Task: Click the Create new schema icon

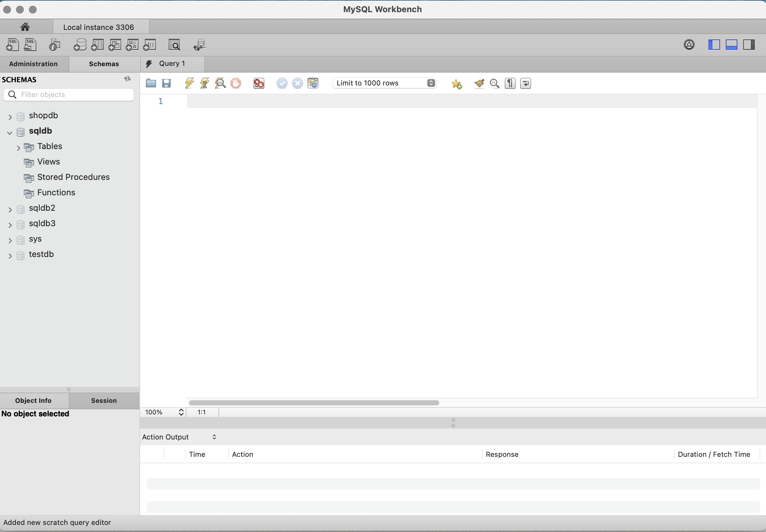Action: pyautogui.click(x=80, y=45)
